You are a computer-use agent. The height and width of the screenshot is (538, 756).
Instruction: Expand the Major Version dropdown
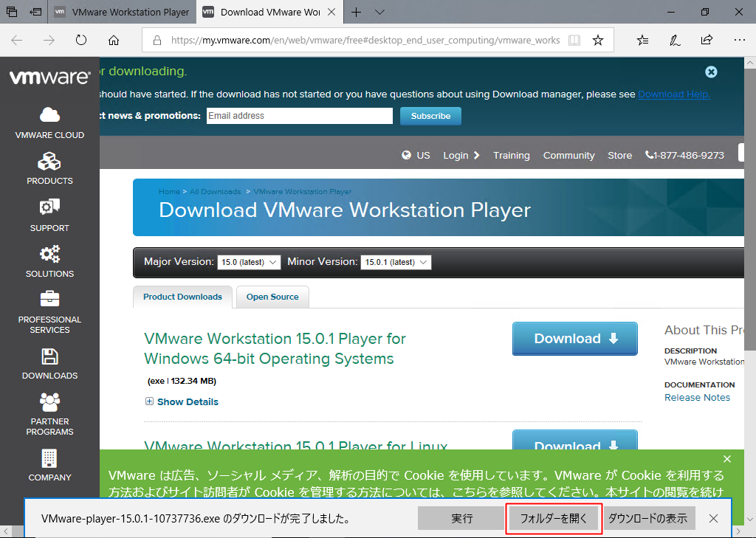pos(249,262)
